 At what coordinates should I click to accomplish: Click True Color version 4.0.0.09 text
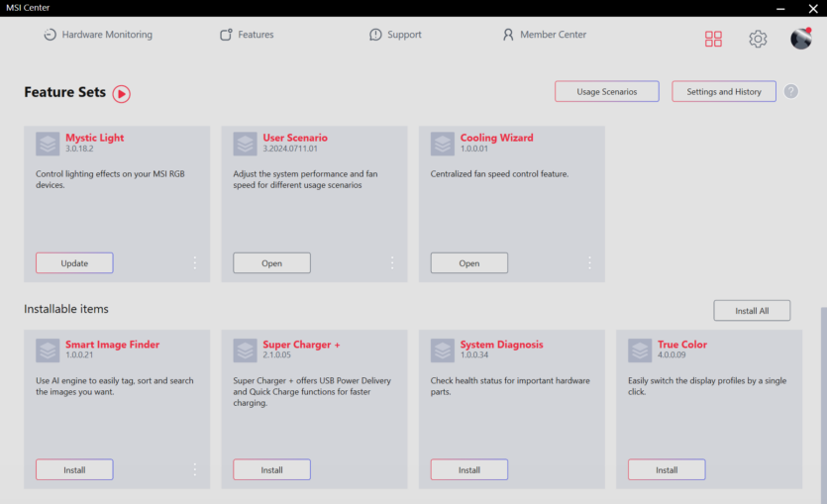(672, 354)
